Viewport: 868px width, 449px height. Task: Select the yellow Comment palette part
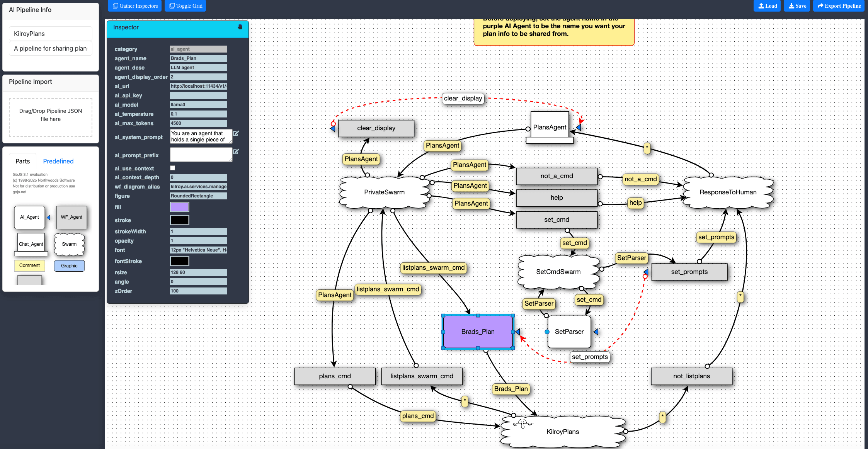pyautogui.click(x=29, y=265)
